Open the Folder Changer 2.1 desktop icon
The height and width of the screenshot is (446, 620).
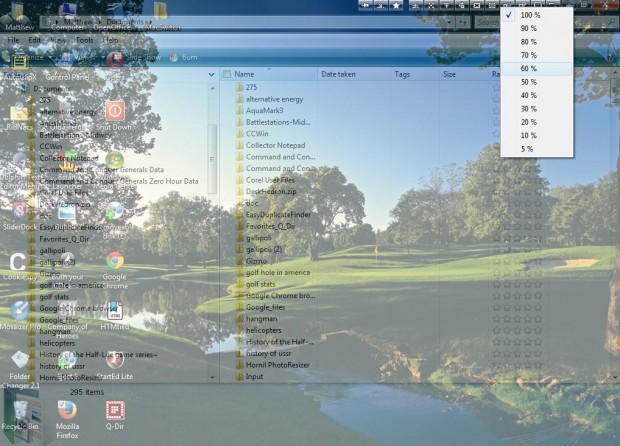point(20,370)
